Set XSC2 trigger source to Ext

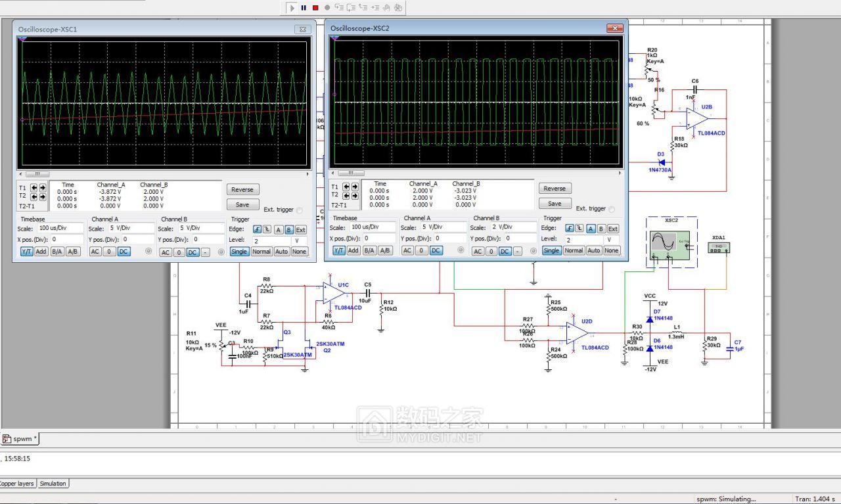pyautogui.click(x=612, y=229)
